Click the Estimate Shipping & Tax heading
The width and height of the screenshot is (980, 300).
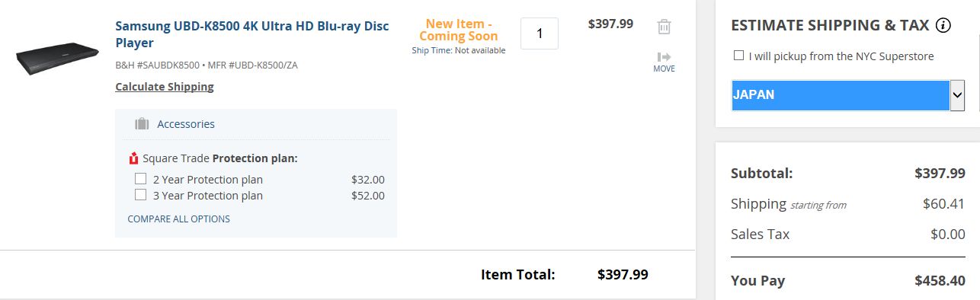point(830,25)
